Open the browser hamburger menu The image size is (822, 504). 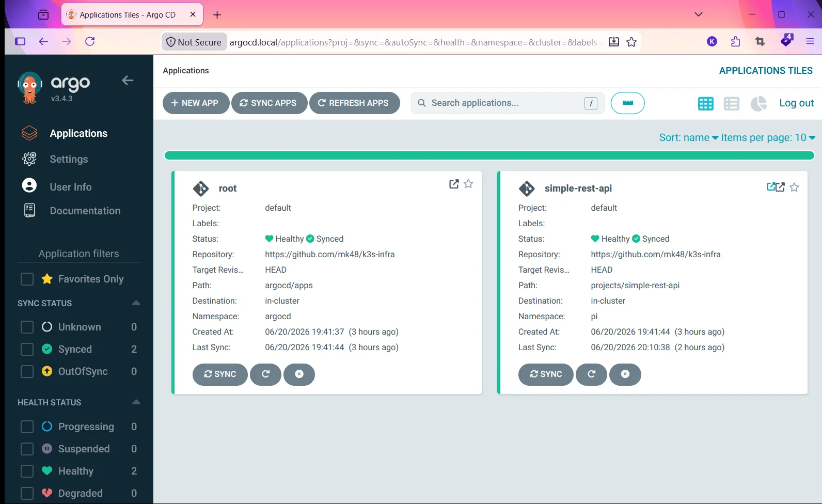point(810,41)
